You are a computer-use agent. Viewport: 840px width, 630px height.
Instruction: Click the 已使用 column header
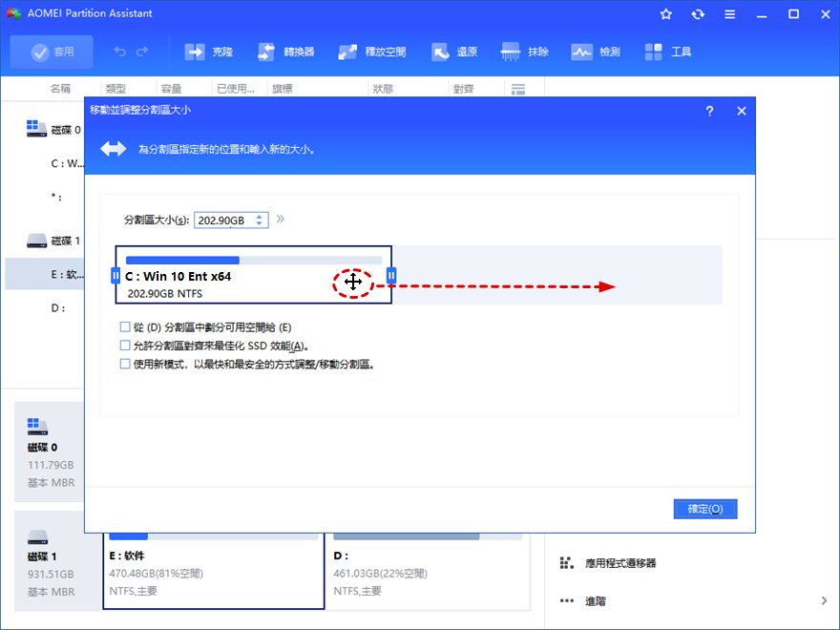coord(235,89)
